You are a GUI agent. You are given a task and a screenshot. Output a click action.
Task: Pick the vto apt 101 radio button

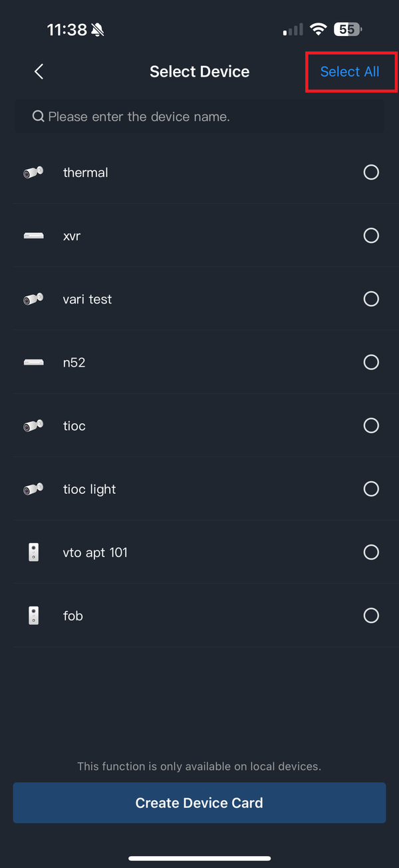371,552
